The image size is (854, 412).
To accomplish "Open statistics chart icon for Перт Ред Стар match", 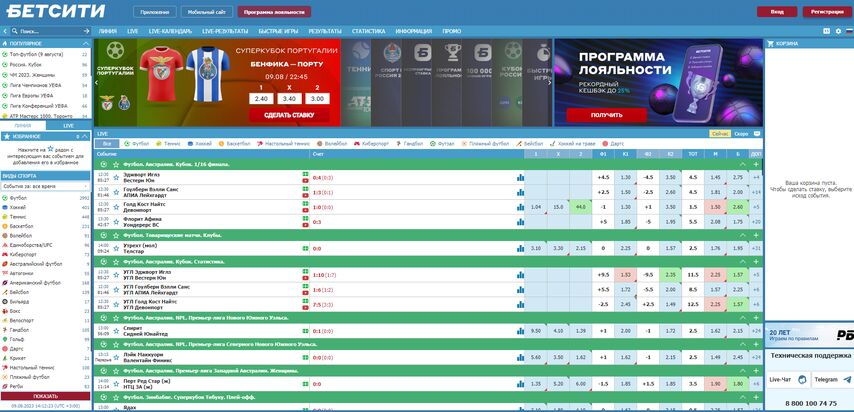I will pos(520,384).
